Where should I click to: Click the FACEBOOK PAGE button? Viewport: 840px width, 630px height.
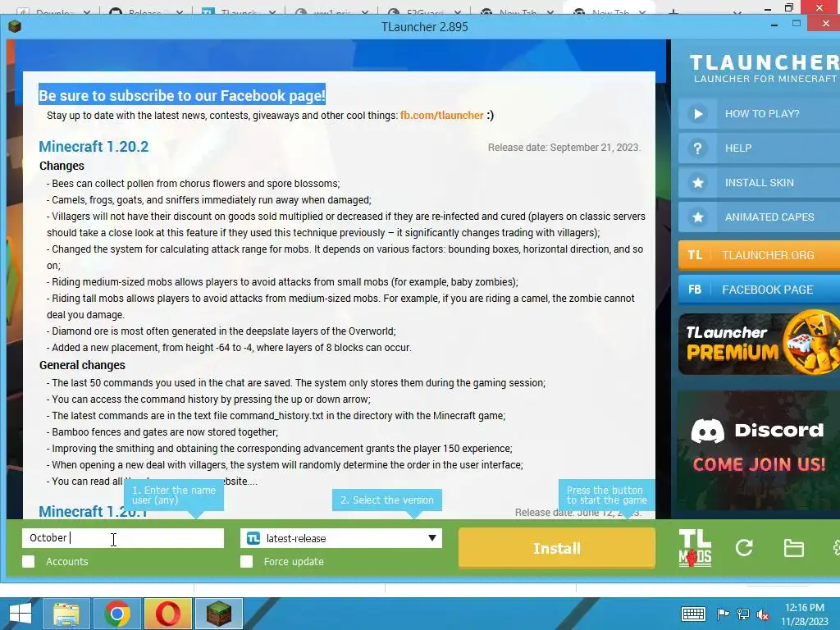click(760, 290)
